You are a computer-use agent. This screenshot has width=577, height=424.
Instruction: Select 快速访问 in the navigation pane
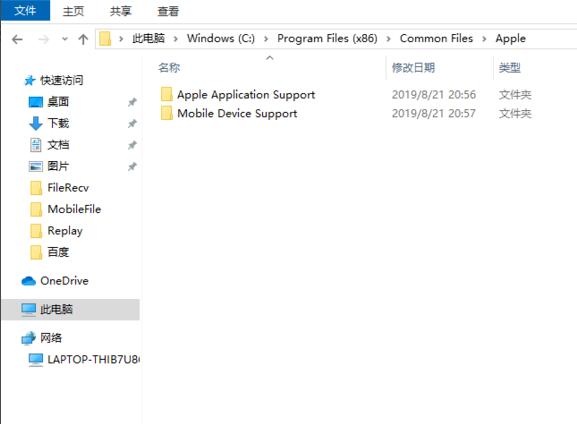(61, 80)
